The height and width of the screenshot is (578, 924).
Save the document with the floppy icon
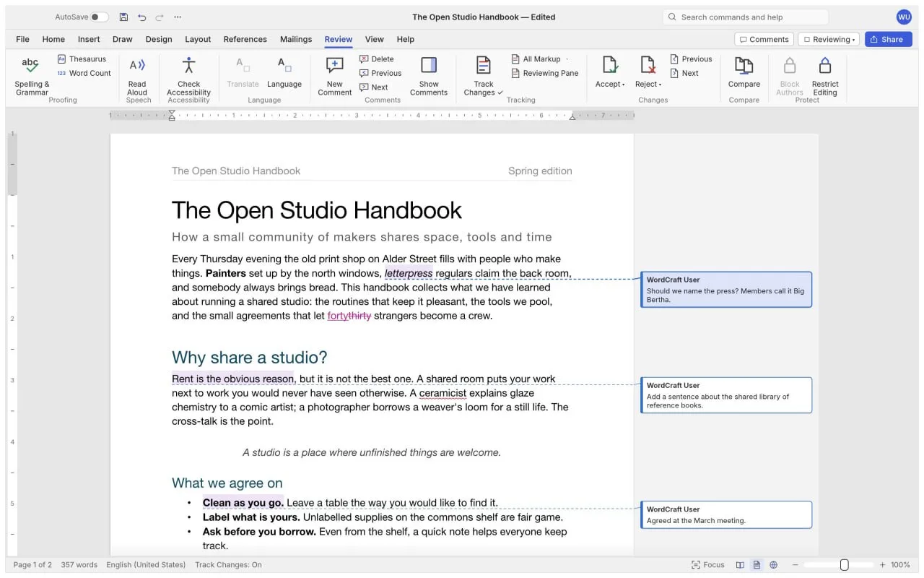click(x=123, y=17)
